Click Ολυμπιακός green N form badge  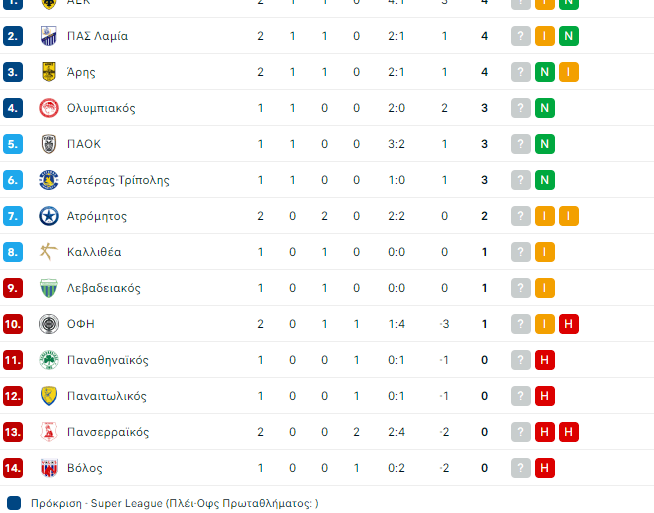point(545,108)
